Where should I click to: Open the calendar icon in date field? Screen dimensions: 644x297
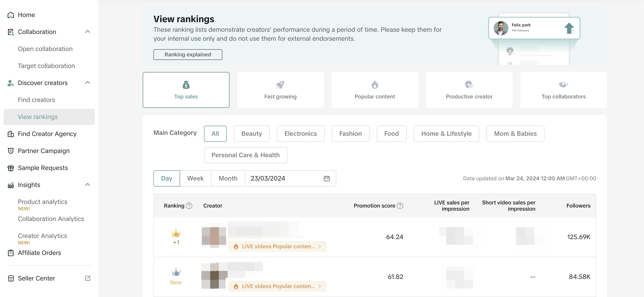point(327,178)
